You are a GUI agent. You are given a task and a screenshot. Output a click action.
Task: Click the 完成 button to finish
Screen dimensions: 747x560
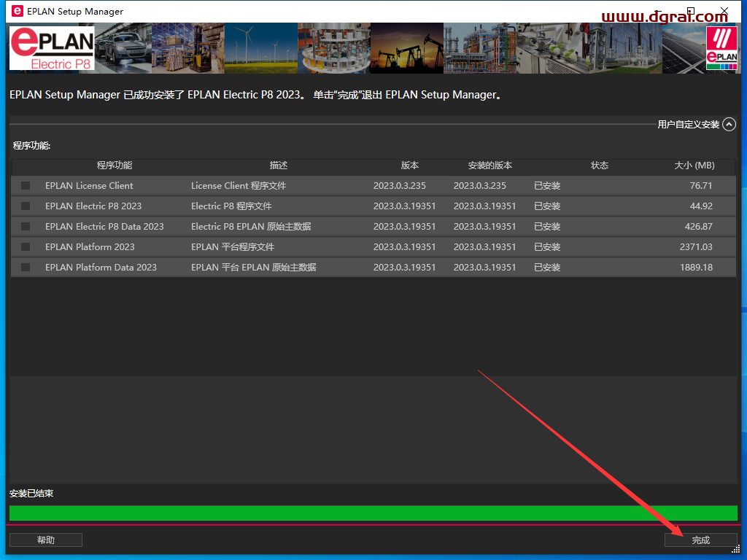[701, 540]
